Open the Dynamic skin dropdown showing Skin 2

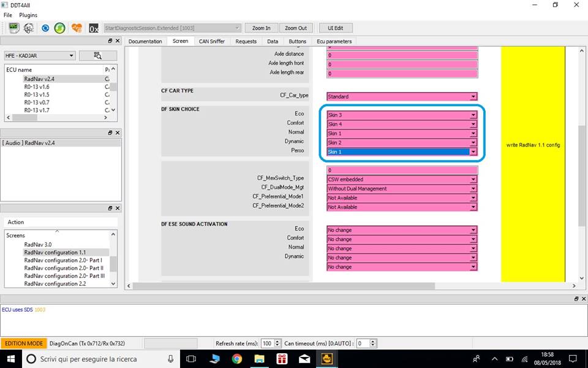click(x=402, y=143)
